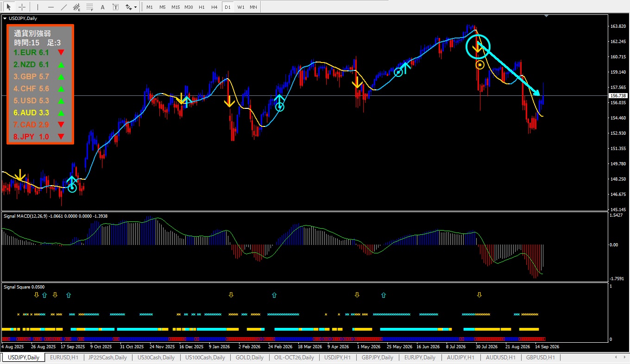Click the Signal MACD(12,26,9) label
This screenshot has width=630, height=364.
tap(26, 216)
